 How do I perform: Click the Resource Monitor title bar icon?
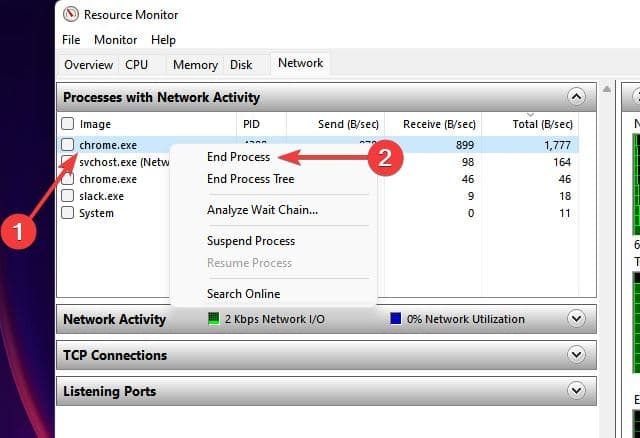[x=69, y=15]
